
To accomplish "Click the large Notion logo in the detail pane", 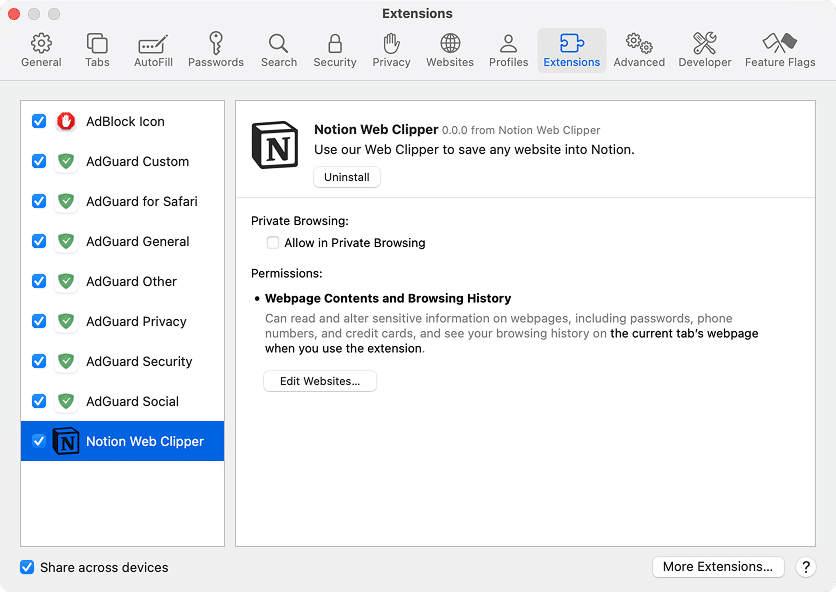I will [x=275, y=145].
